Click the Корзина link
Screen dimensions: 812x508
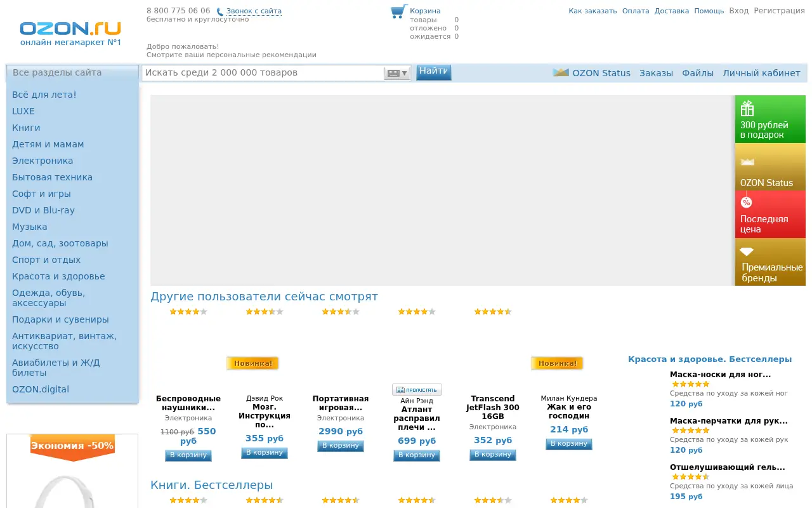coord(425,11)
